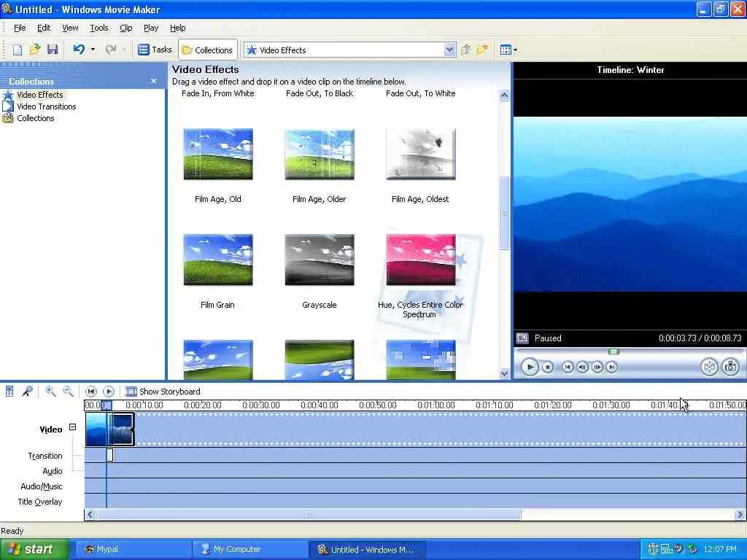The width and height of the screenshot is (747, 560).
Task: Zoom out on the timeline
Action: click(x=68, y=392)
